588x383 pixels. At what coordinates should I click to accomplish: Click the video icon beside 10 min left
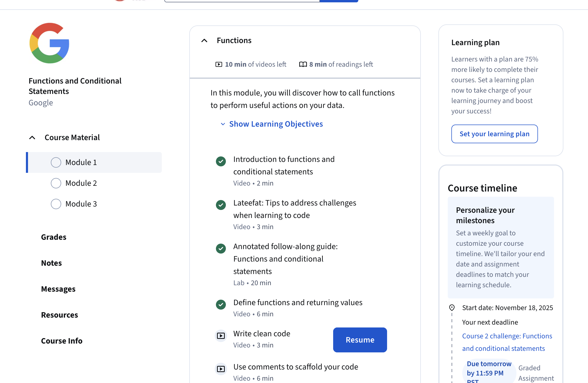click(x=219, y=64)
